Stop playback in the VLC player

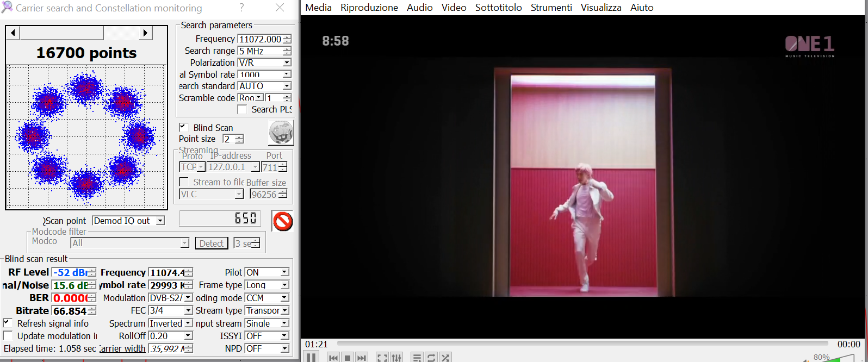pyautogui.click(x=348, y=358)
